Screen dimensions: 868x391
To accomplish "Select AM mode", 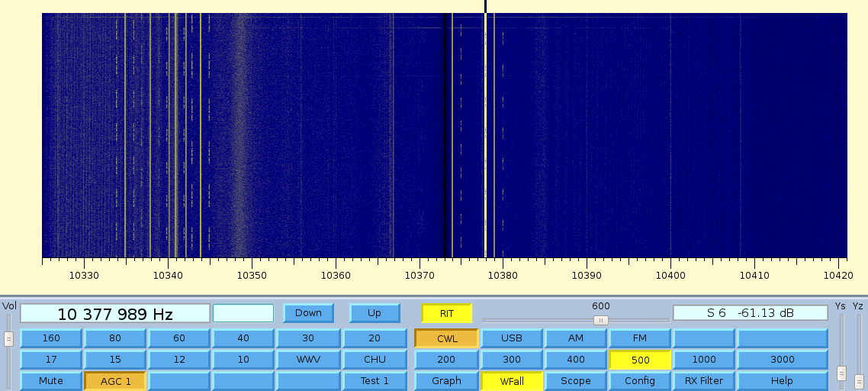I will tap(576, 338).
